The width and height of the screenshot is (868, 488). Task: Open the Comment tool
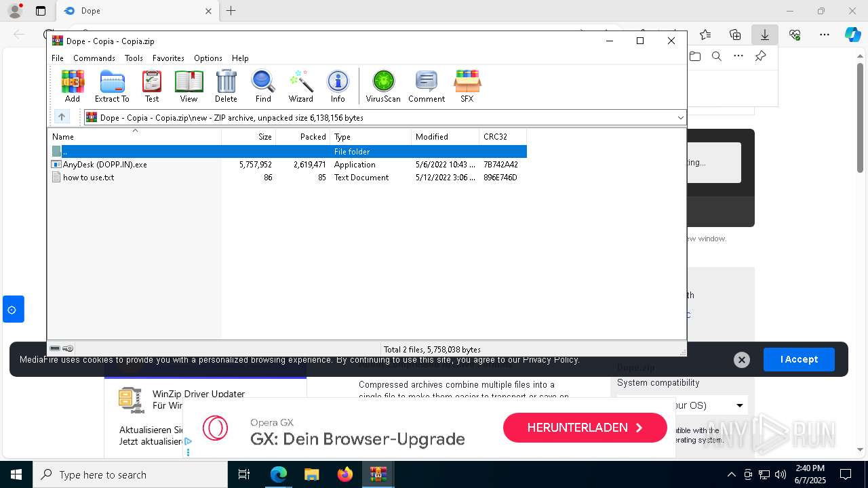[x=427, y=86]
